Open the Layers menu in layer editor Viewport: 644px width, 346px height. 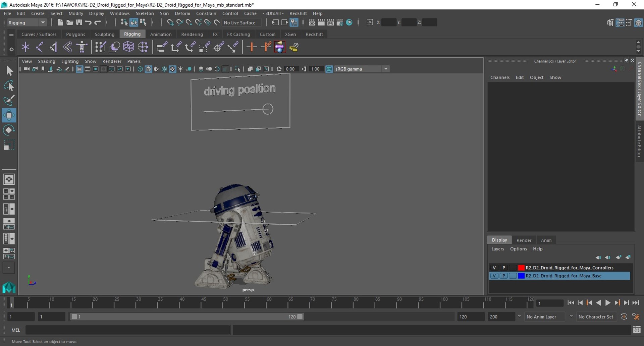point(497,249)
